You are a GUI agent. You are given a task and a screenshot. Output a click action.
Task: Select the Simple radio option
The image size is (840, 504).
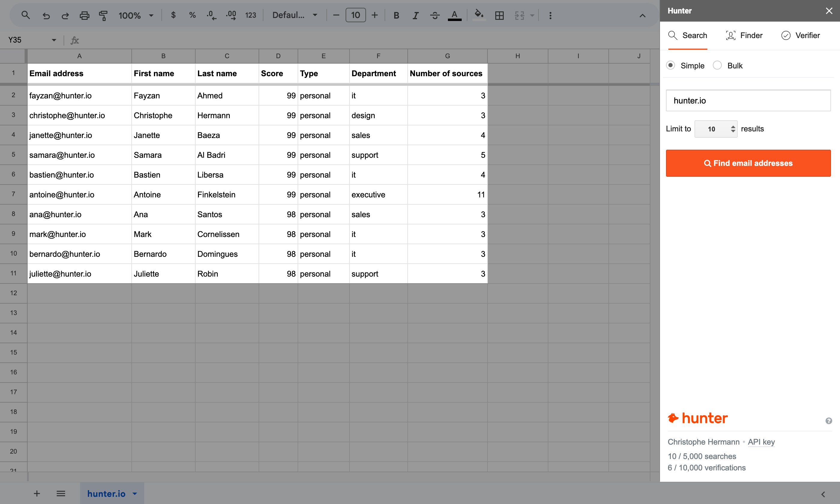[x=670, y=65]
